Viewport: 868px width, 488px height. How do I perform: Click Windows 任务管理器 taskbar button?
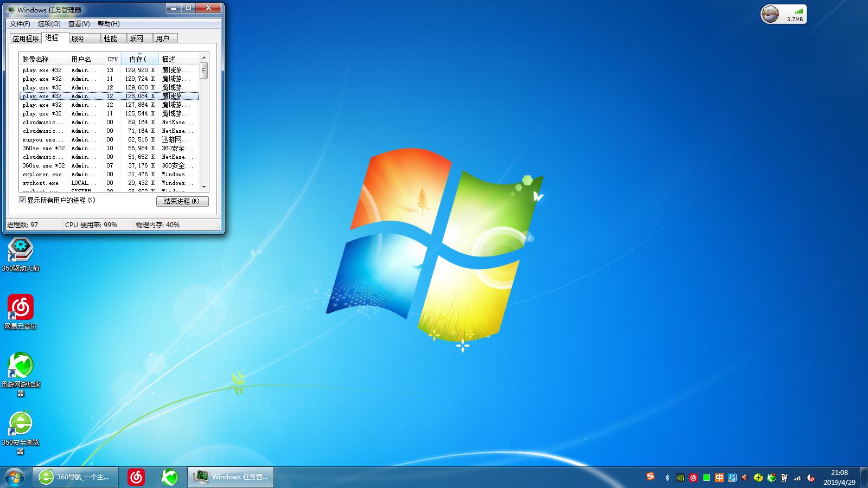click(231, 477)
